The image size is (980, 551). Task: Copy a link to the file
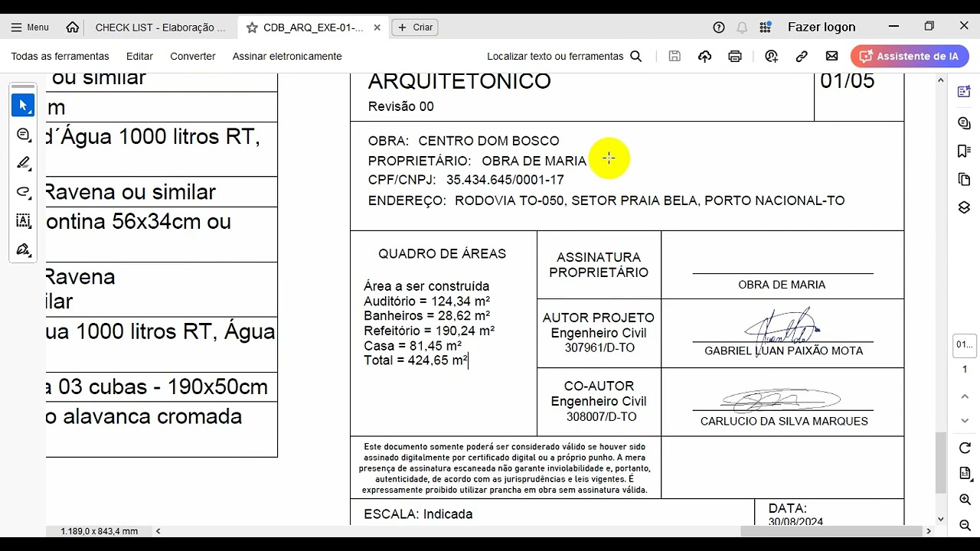click(802, 56)
